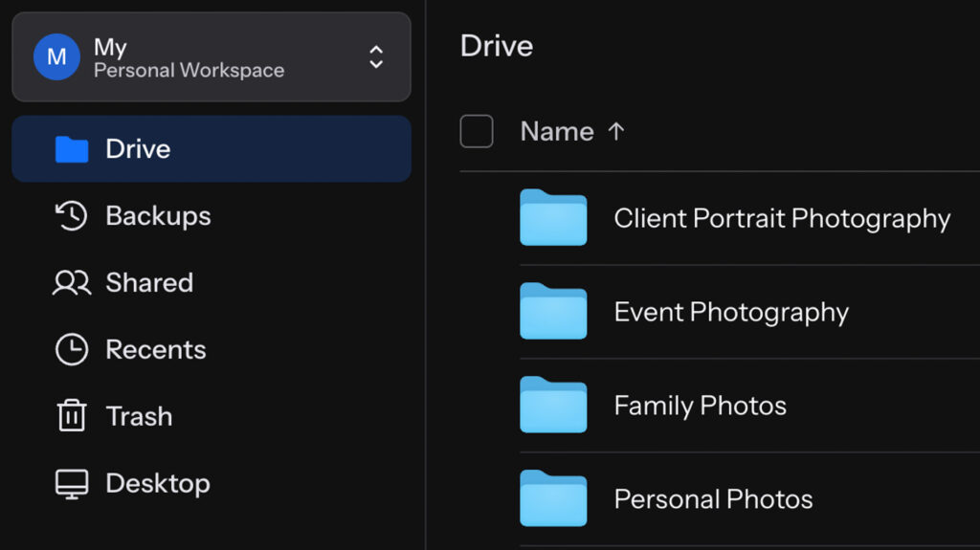Click the Recents clock icon

click(x=72, y=349)
